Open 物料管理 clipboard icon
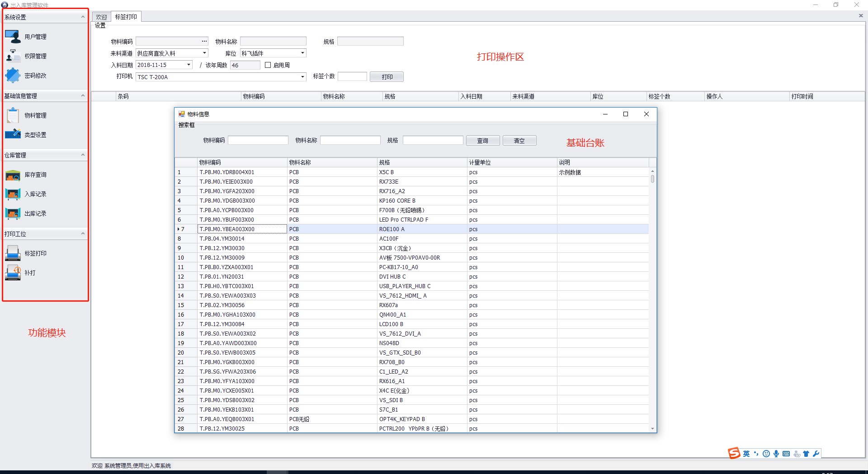 13,115
